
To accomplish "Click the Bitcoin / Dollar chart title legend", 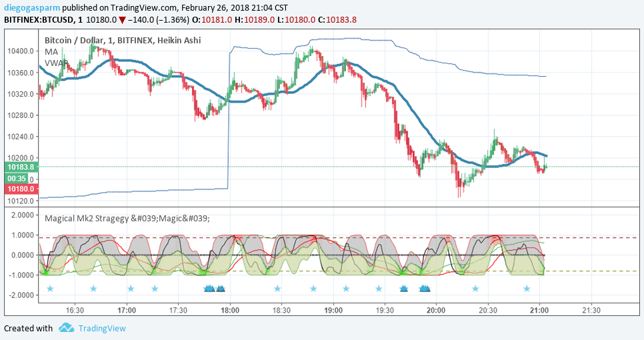I will click(x=123, y=40).
